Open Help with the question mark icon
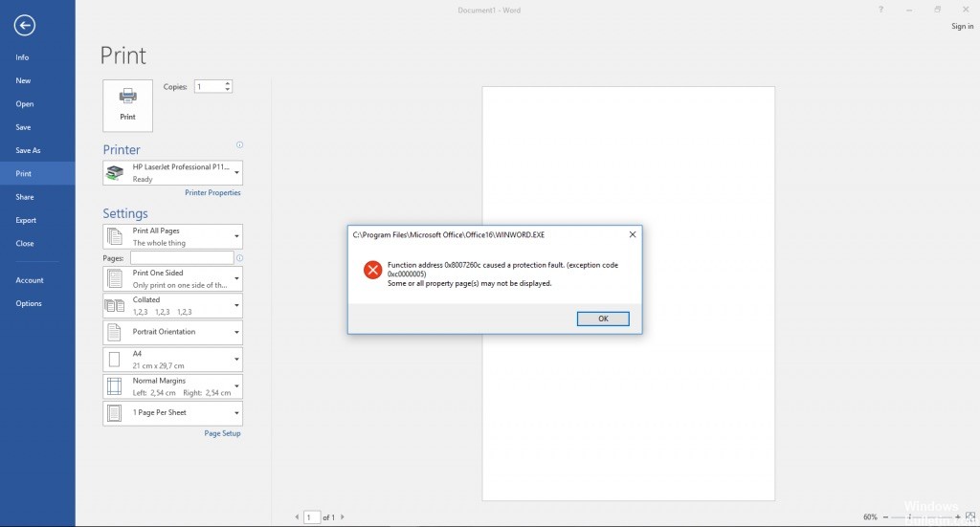Image resolution: width=980 pixels, height=527 pixels. tap(880, 10)
